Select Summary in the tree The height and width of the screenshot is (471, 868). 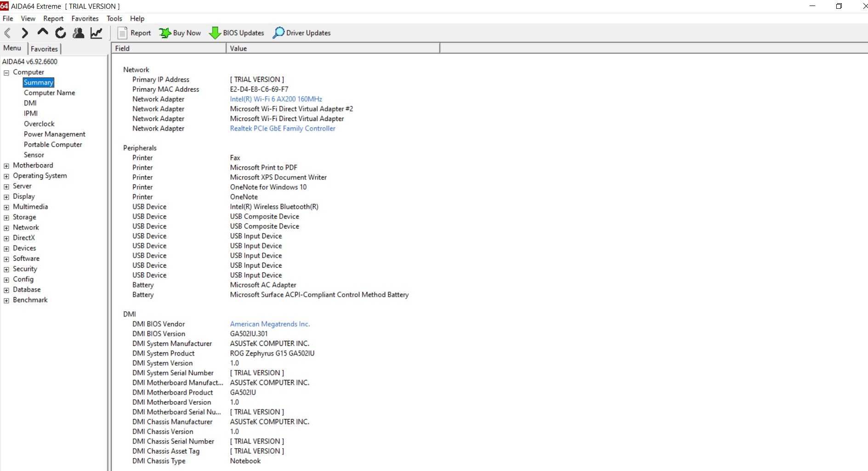pos(39,82)
